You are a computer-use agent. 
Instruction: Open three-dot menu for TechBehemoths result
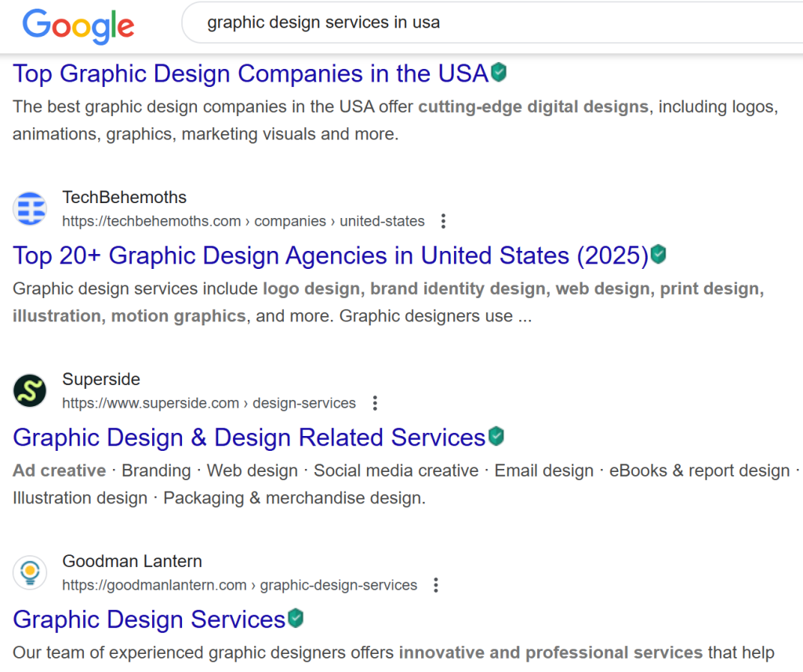click(443, 221)
